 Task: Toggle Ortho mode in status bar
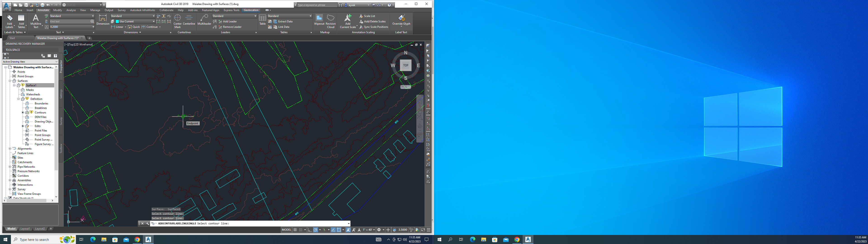coord(310,230)
